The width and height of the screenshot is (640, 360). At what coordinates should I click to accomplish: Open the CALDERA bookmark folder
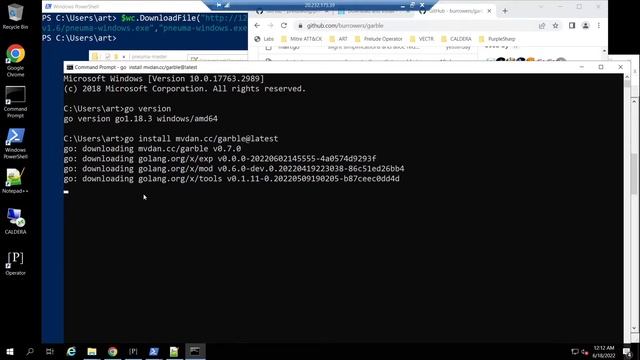[x=456, y=39]
